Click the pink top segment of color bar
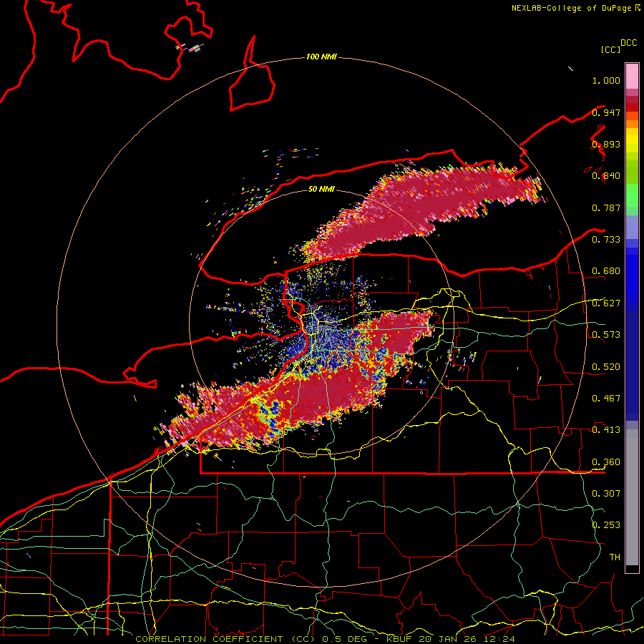 pyautogui.click(x=632, y=77)
